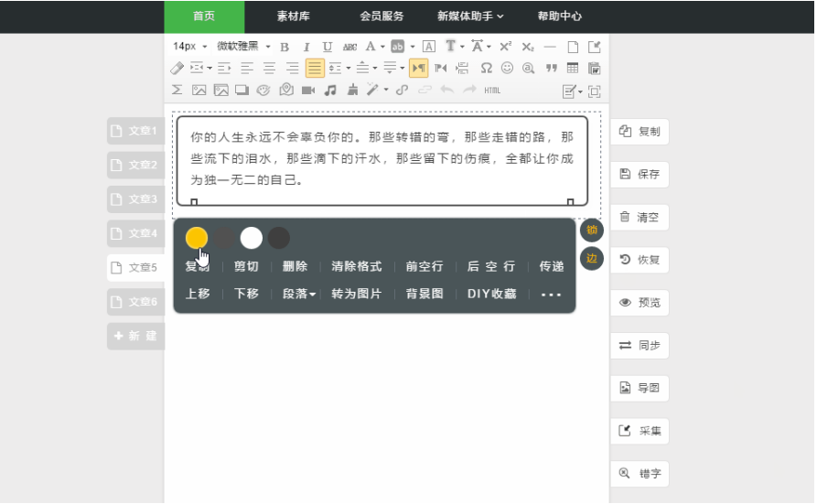Expand the 段落 paragraph dropdown

point(299,294)
